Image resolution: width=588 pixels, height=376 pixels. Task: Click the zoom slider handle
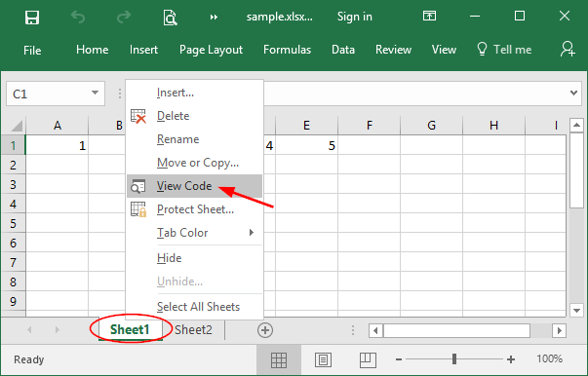click(454, 359)
